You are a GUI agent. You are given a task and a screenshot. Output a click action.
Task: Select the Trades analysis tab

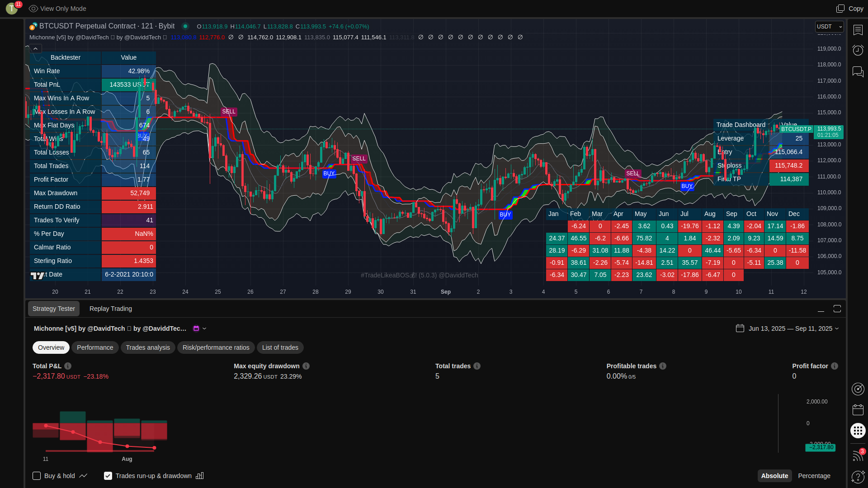pyautogui.click(x=148, y=347)
